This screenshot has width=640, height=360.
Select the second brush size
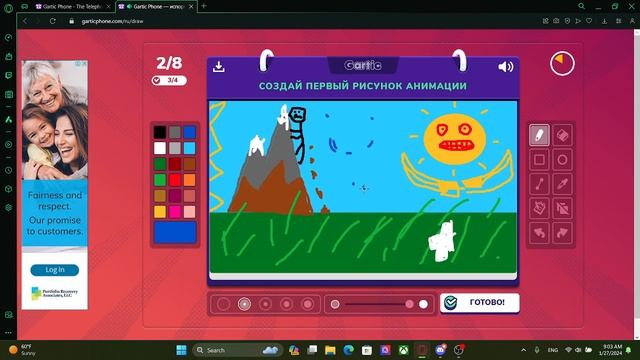[x=244, y=304]
